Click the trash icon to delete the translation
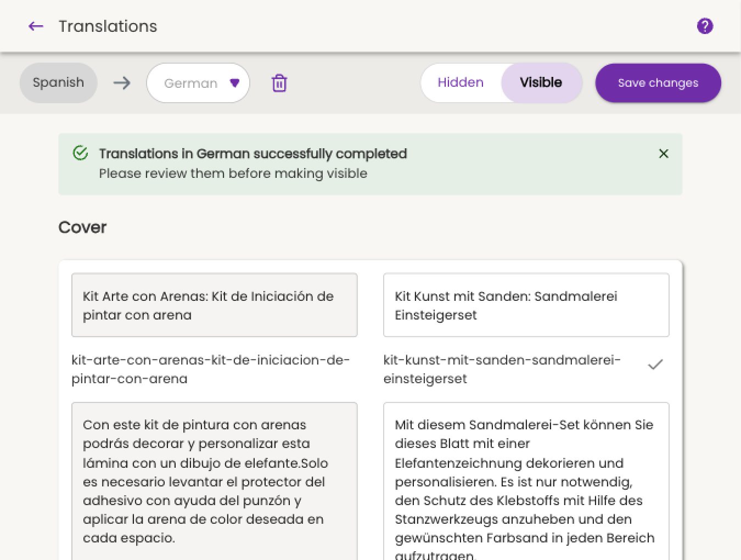This screenshot has height=560, width=741. (279, 83)
